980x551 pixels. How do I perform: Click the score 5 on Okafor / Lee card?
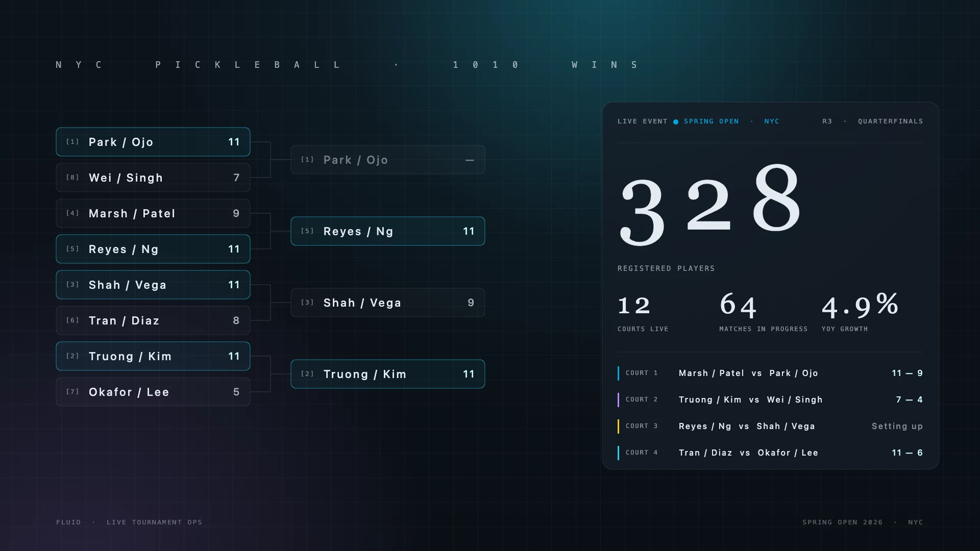pyautogui.click(x=236, y=392)
